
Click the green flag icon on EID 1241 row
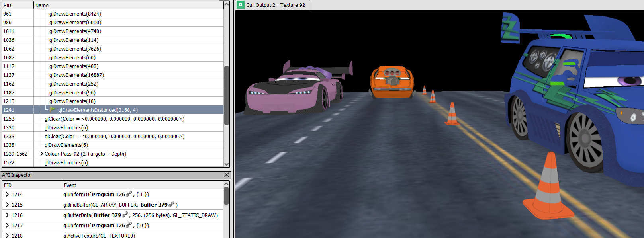coord(53,109)
